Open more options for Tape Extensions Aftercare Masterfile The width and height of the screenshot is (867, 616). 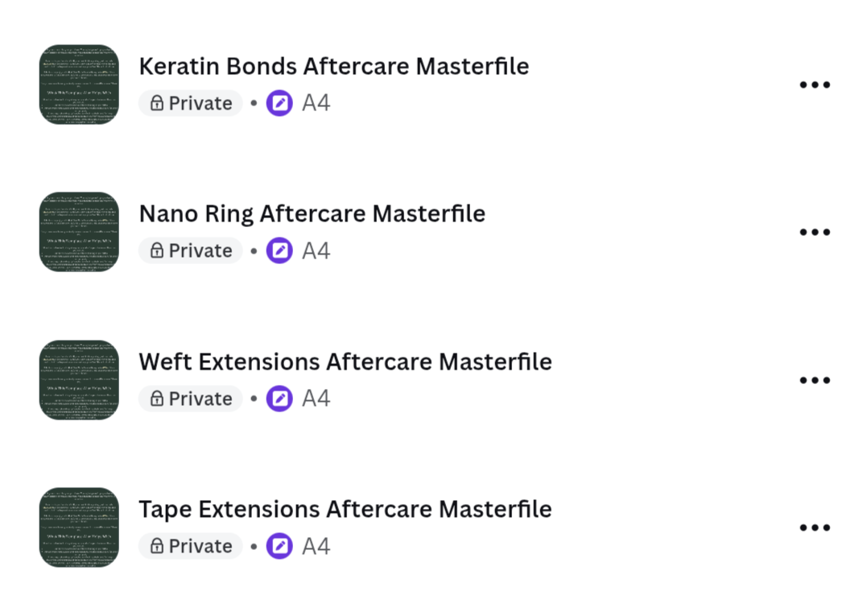coord(815,527)
